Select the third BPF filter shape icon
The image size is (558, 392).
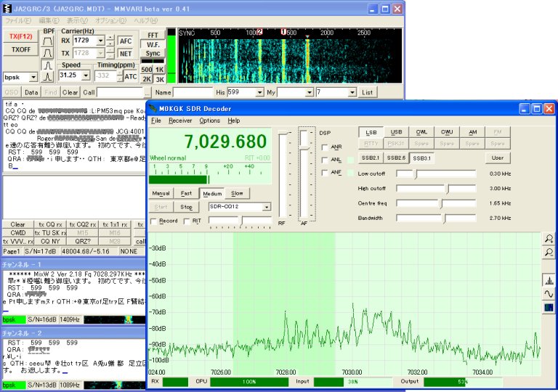pyautogui.click(x=48, y=65)
